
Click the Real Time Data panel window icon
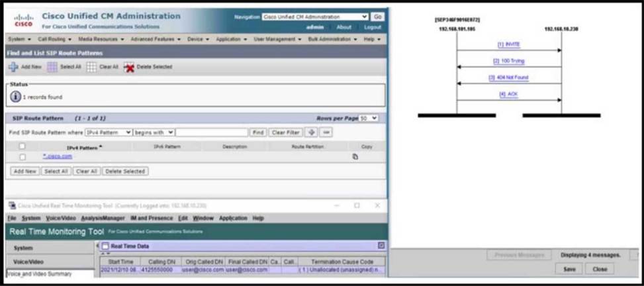[105, 246]
